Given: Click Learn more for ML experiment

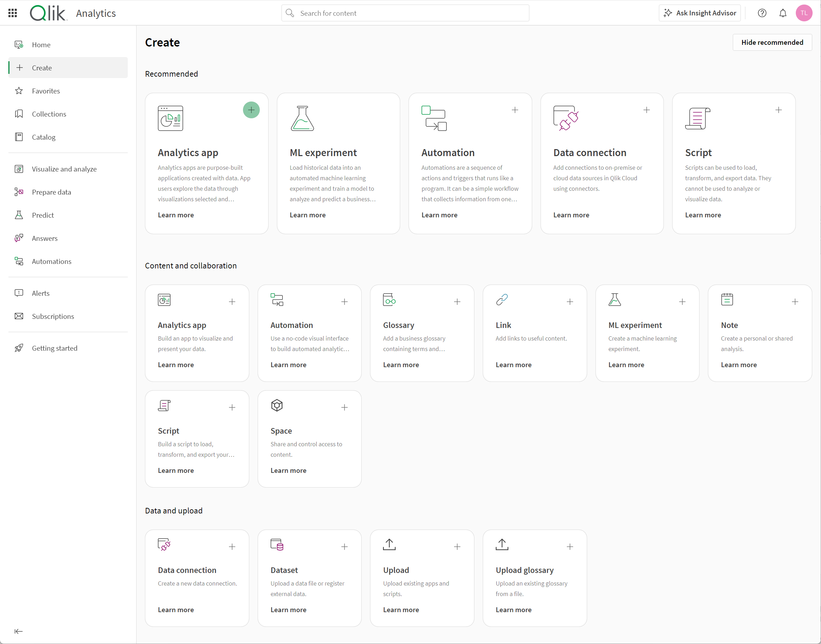Looking at the screenshot, I should pos(307,215).
